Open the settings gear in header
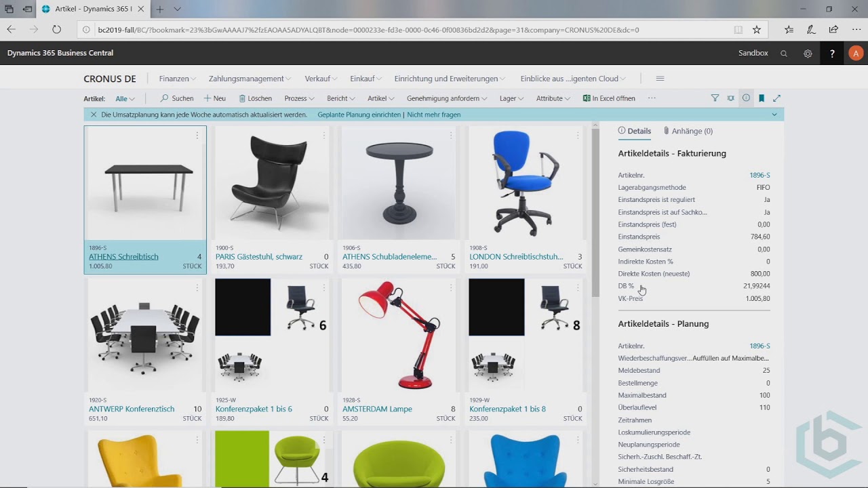Viewport: 868px width, 488px height. point(808,54)
